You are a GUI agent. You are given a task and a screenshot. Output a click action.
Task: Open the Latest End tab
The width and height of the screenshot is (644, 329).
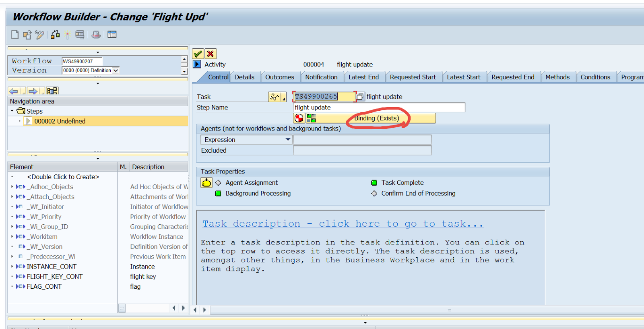(x=363, y=77)
